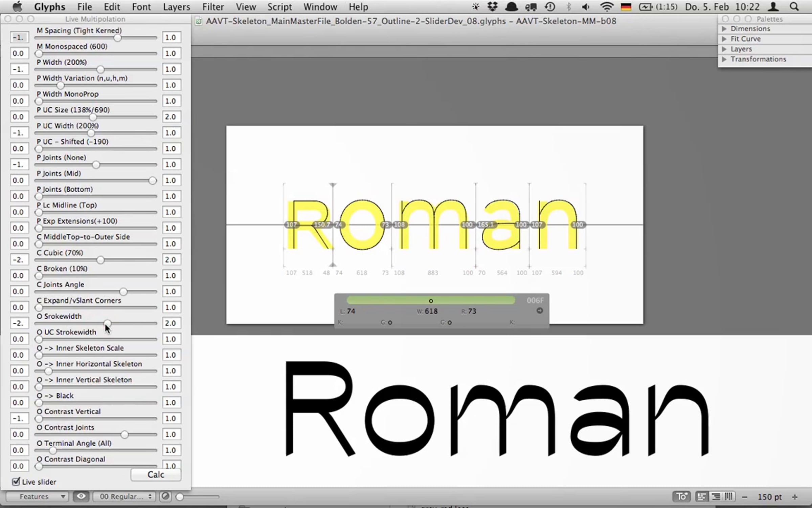This screenshot has height=508, width=812.
Task: Click the volume speaker icon
Action: pyautogui.click(x=586, y=7)
